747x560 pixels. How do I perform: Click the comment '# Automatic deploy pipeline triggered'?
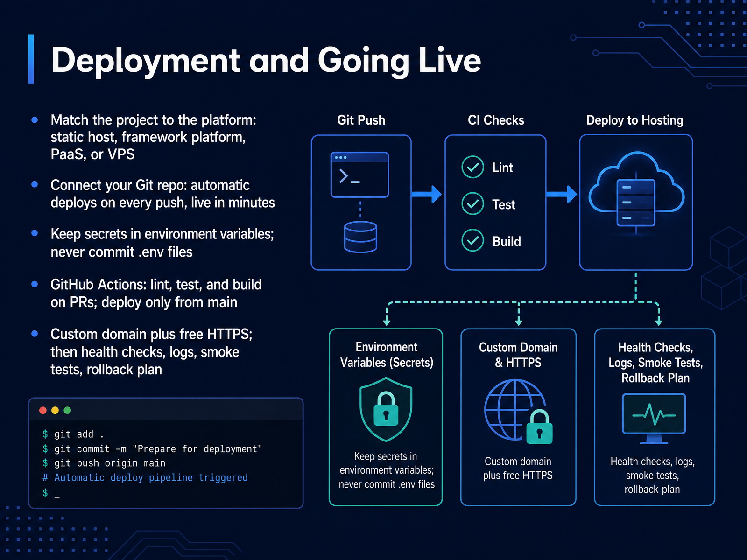(x=145, y=477)
